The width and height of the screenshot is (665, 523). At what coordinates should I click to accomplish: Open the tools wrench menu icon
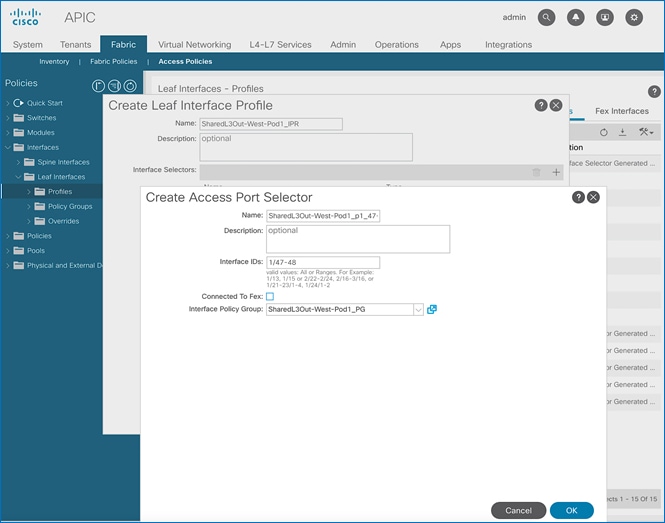[x=646, y=132]
